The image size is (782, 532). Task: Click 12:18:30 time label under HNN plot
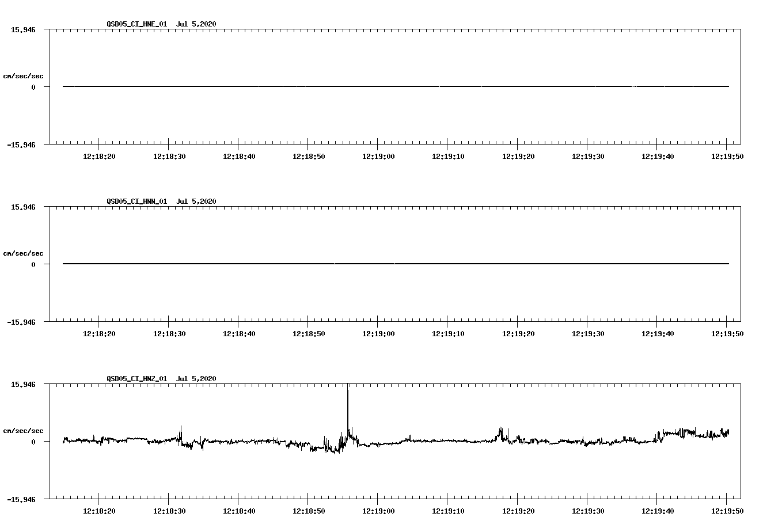coord(169,333)
